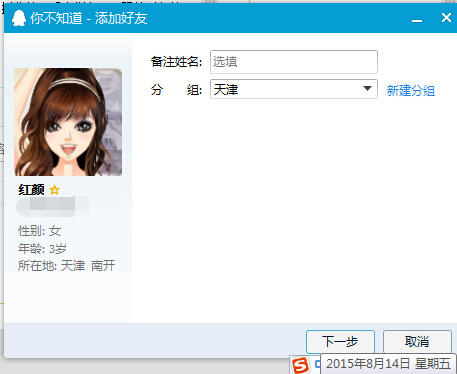The width and height of the screenshot is (457, 374).
Task: Click the 性别: 女 info line
Action: pyautogui.click(x=40, y=231)
